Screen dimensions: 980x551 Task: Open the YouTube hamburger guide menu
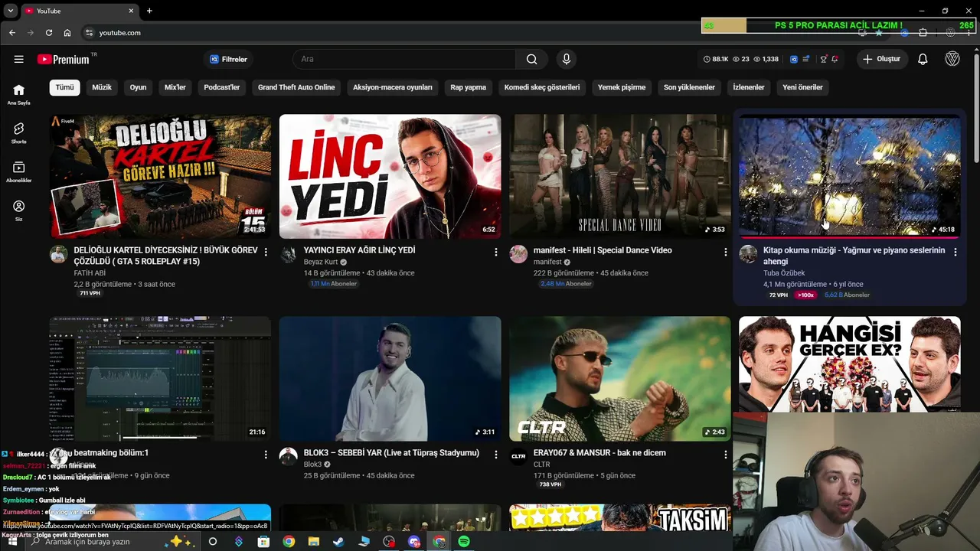click(x=18, y=59)
